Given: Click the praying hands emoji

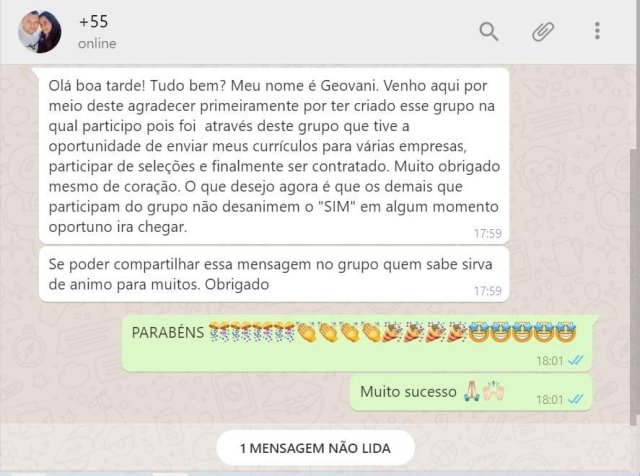Looking at the screenshot, I should [x=472, y=391].
